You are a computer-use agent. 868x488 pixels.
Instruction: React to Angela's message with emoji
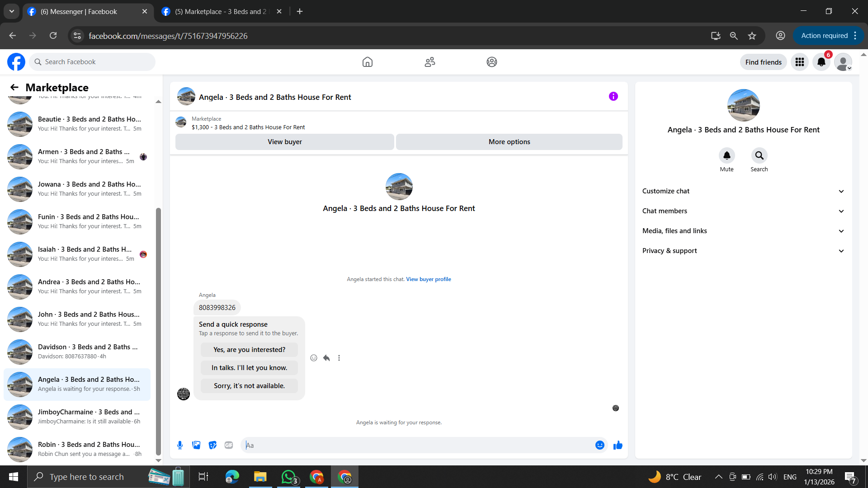click(314, 358)
